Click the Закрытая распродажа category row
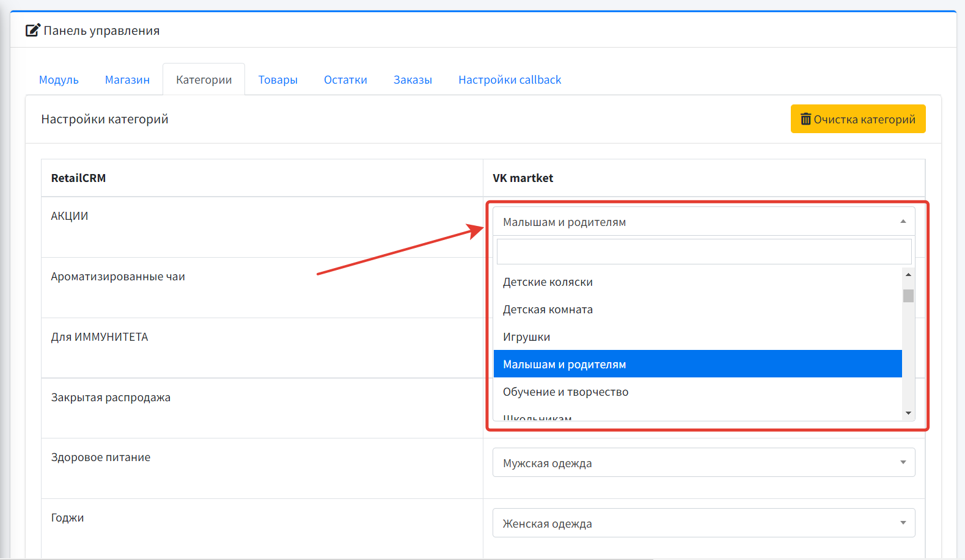 point(262,409)
